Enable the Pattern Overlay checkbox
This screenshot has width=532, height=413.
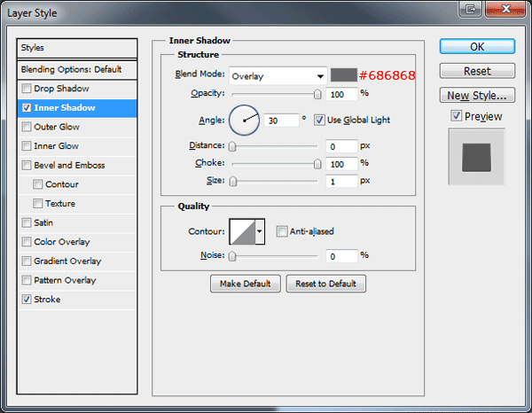[x=27, y=280]
